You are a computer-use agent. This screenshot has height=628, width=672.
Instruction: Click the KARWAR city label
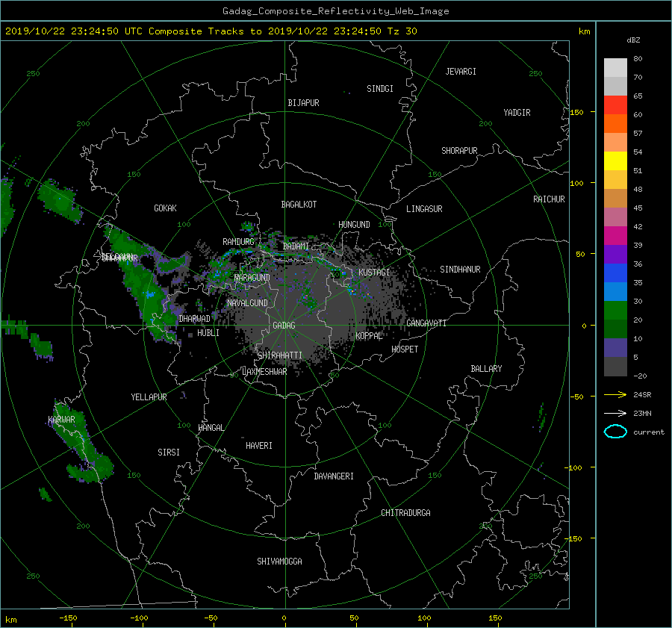coord(61,420)
